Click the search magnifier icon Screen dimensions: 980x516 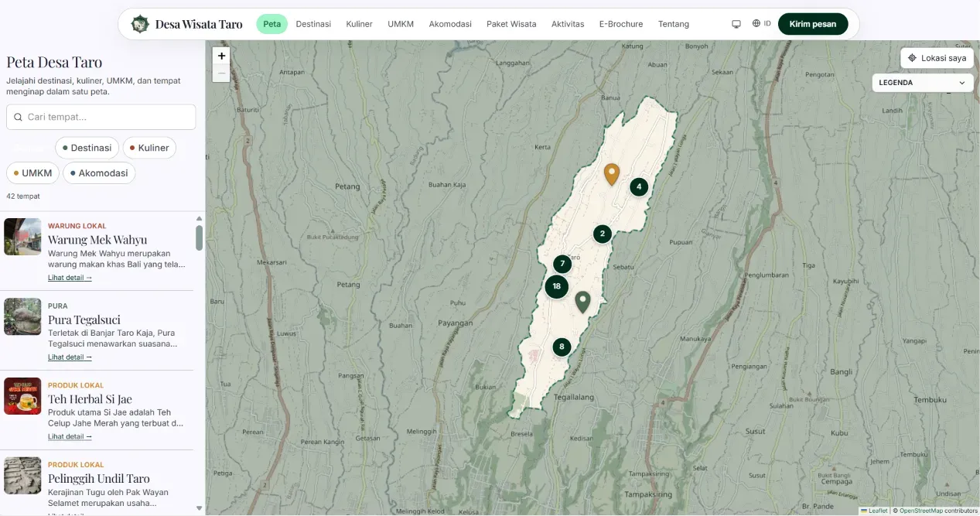point(18,118)
